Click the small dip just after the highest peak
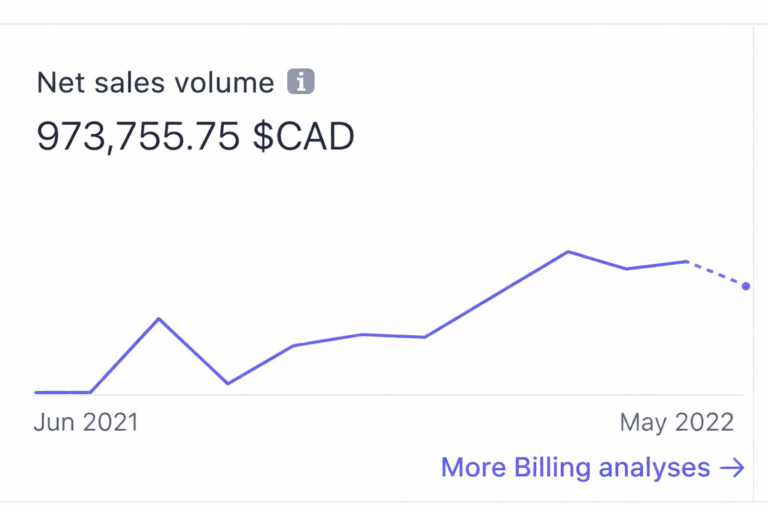This screenshot has width=768, height=512. [626, 269]
